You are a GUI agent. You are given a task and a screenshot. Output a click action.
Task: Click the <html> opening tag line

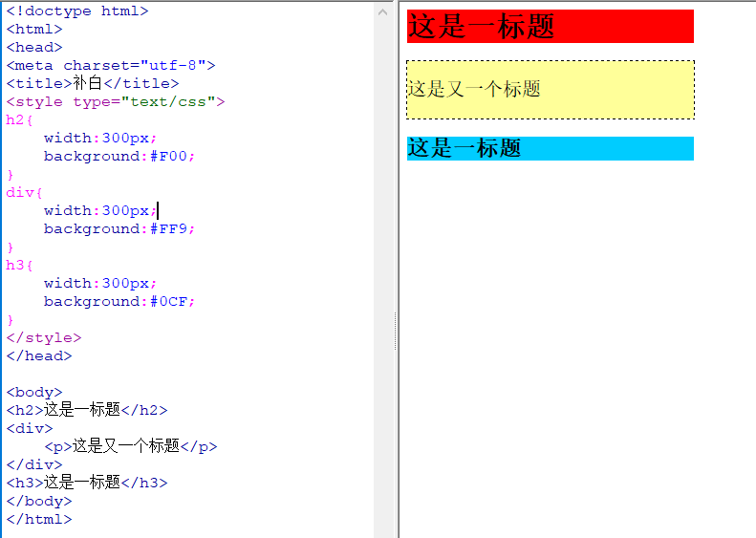[x=34, y=30]
